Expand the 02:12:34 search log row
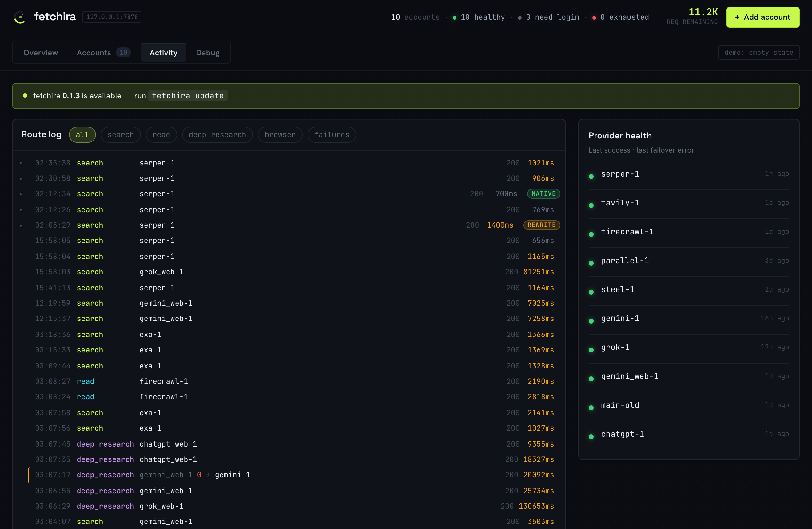The width and height of the screenshot is (812, 529). click(x=21, y=194)
